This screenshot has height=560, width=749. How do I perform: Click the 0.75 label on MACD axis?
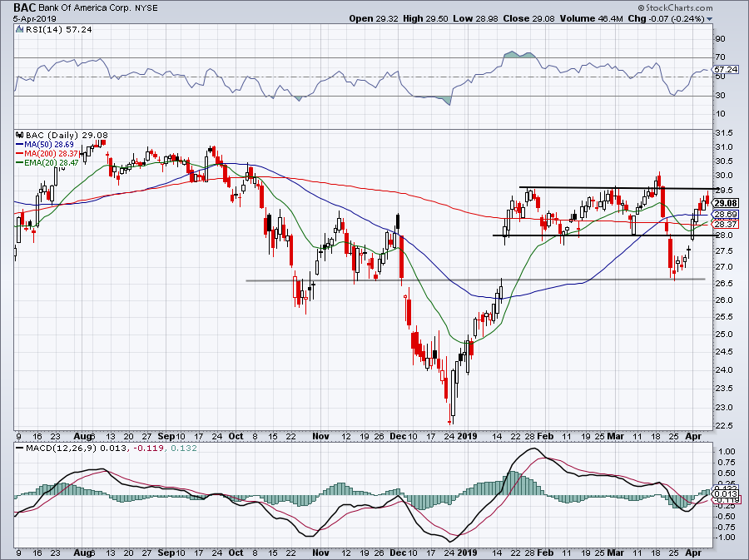tap(726, 462)
